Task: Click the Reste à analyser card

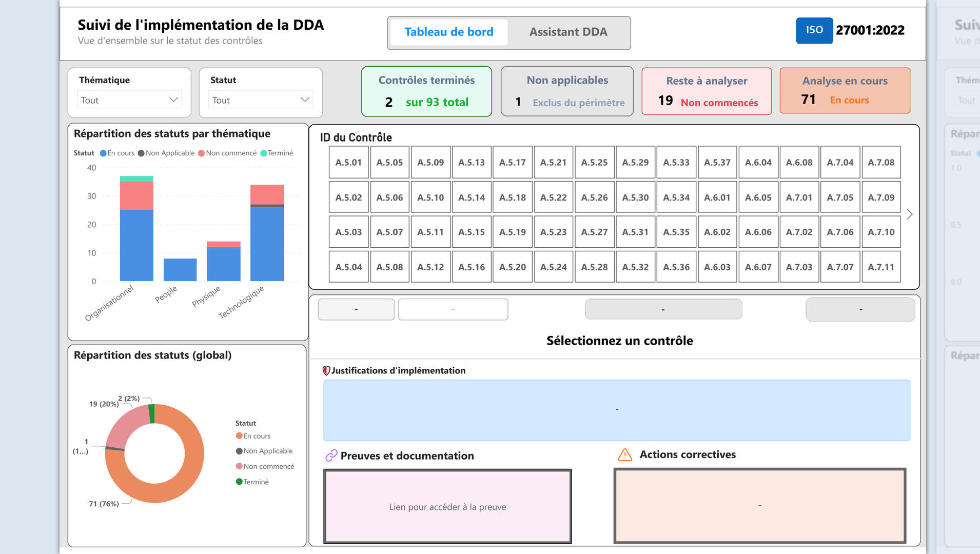Action: (707, 91)
